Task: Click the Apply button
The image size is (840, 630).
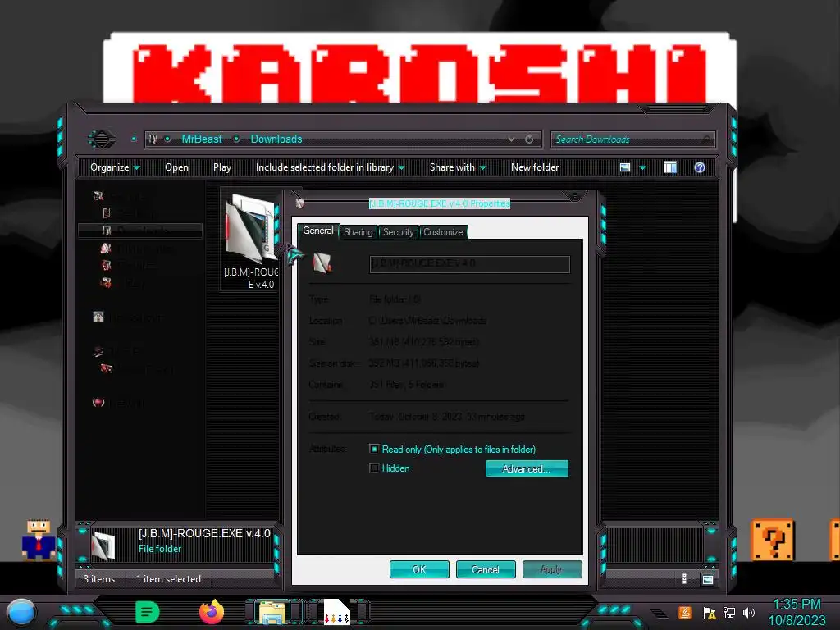Action: (x=552, y=569)
